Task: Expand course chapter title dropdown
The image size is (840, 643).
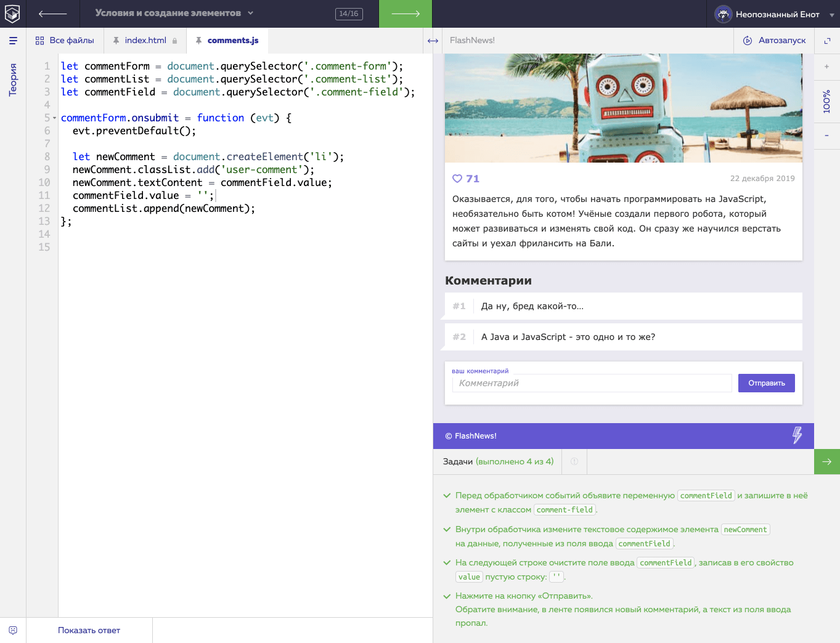Action: coord(250,13)
